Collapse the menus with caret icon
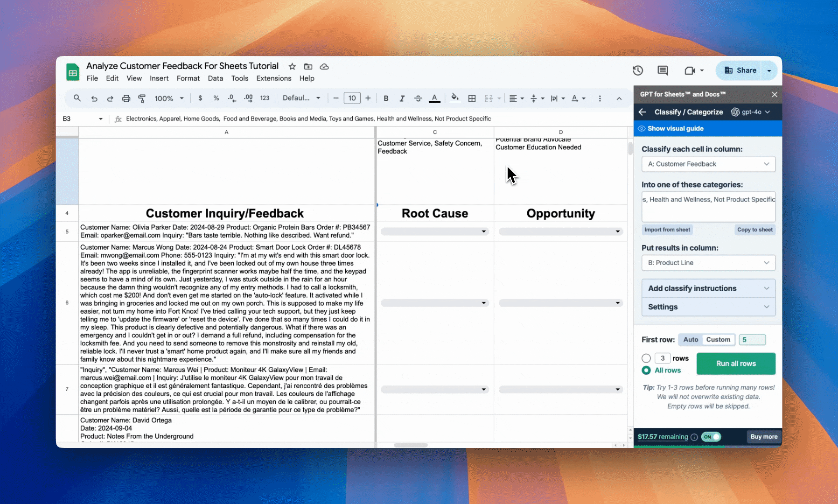 pos(619,98)
